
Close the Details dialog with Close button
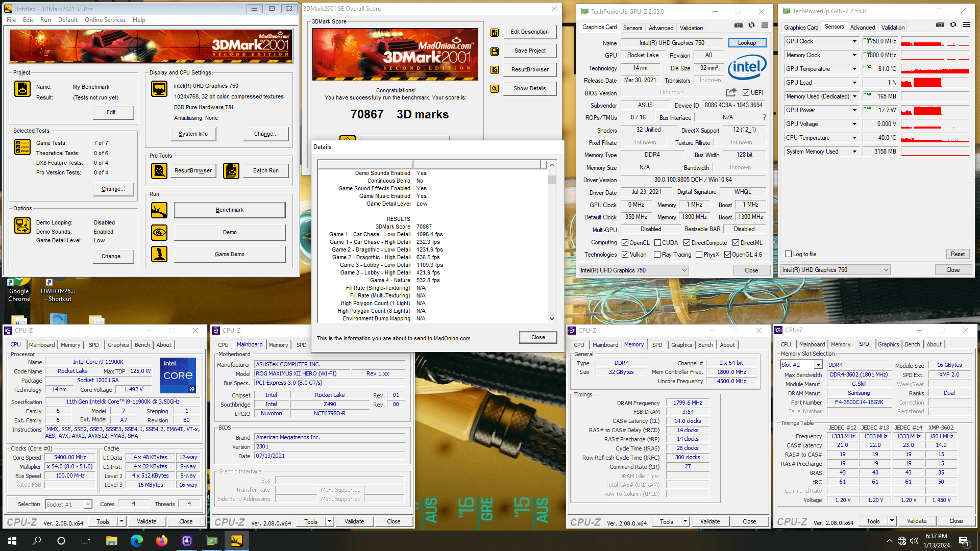(538, 337)
